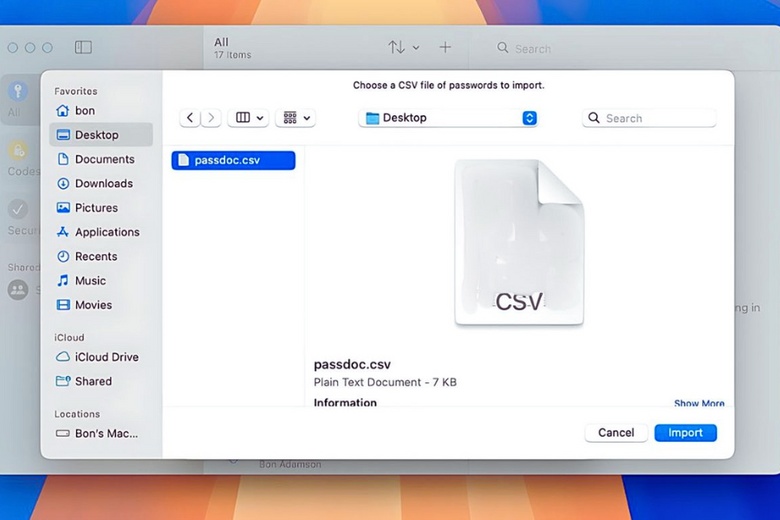Open the Desktop location popup menu
Viewport: 780px width, 520px height.
click(448, 118)
